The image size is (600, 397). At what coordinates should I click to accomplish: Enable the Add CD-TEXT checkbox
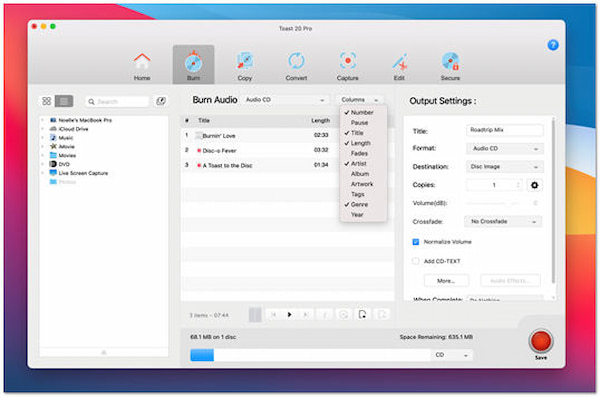click(416, 261)
